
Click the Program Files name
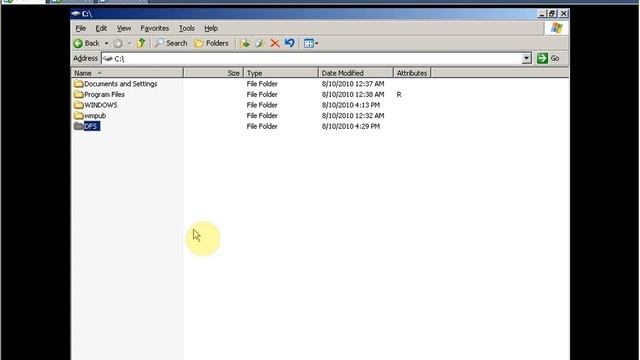104,94
